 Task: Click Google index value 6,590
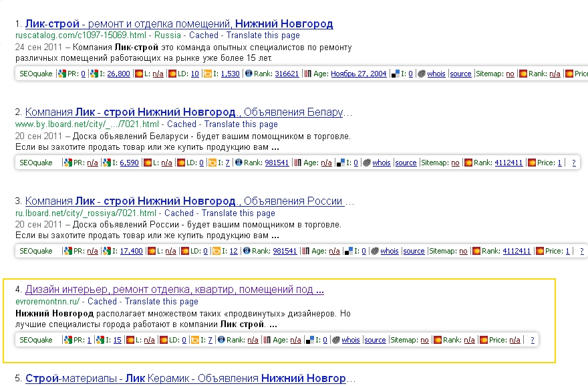129,163
